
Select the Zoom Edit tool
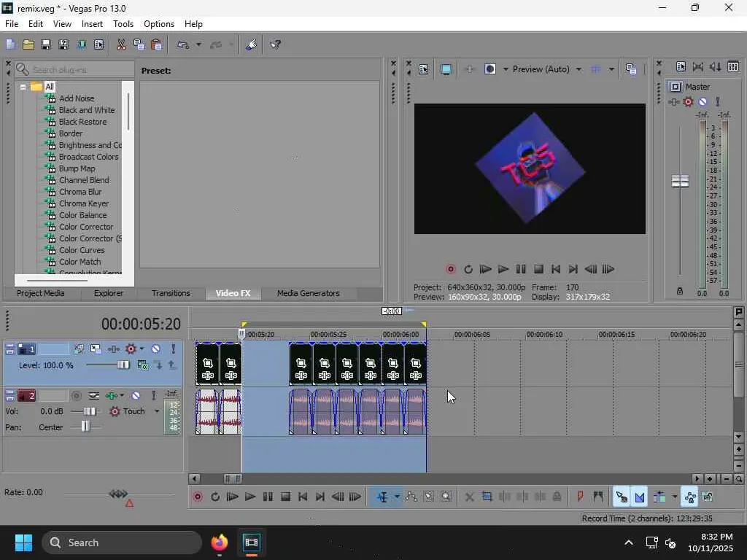446,497
